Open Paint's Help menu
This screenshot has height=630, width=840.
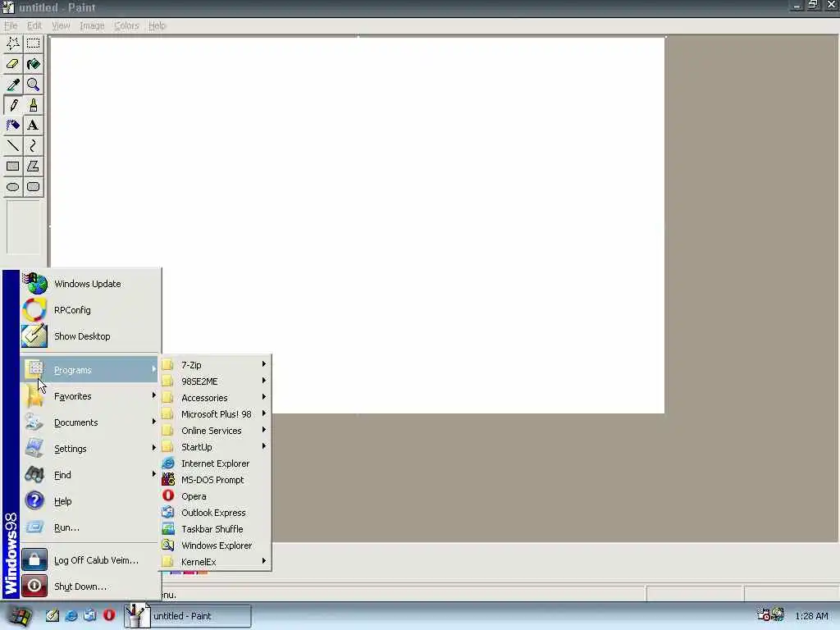157,25
